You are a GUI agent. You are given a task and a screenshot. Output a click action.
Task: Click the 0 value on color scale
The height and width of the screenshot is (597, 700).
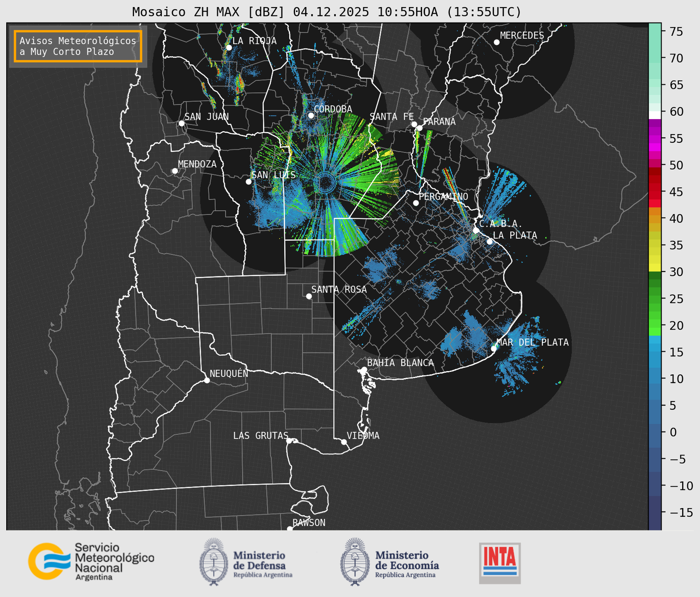(x=673, y=433)
